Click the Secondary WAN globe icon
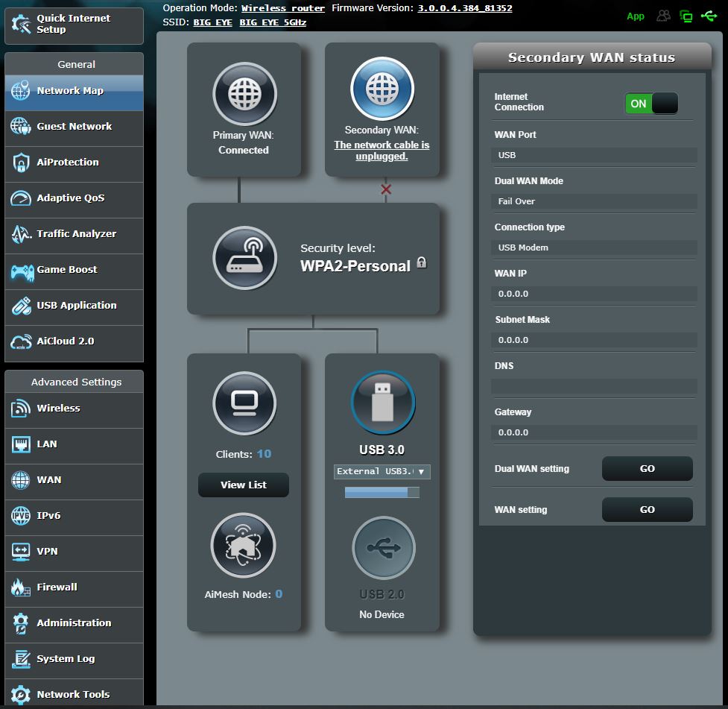The width and height of the screenshot is (728, 709). (x=382, y=89)
